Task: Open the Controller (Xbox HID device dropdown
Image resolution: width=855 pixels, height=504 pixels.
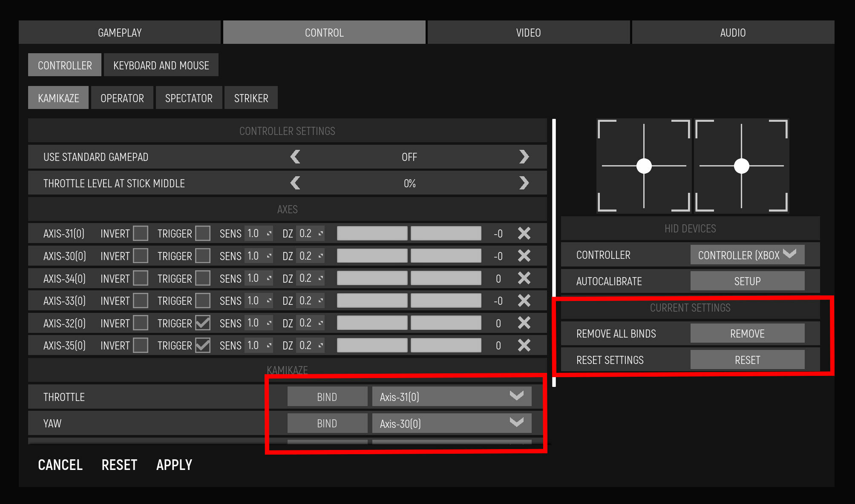Action: [747, 255]
